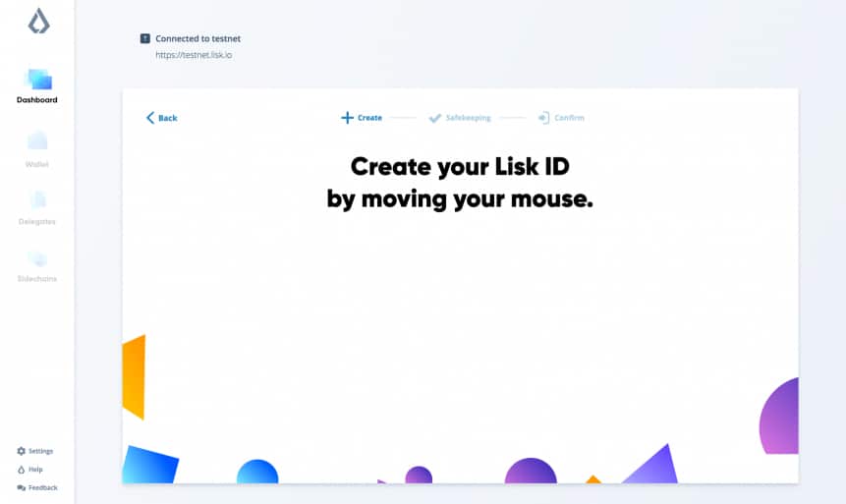Click the Feedback speech bubble icon
Viewport: 846px width, 504px height.
pyautogui.click(x=22, y=487)
